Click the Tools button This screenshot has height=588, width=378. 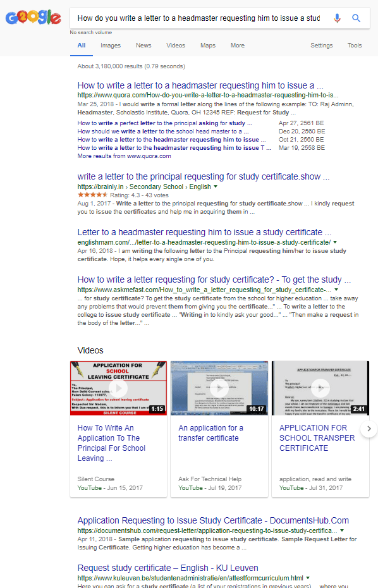[x=355, y=46]
